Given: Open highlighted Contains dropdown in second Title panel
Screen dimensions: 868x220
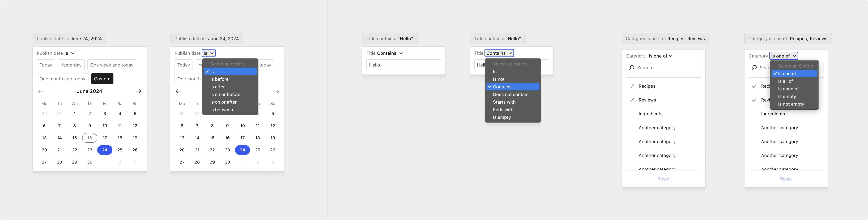Looking at the screenshot, I should 499,53.
